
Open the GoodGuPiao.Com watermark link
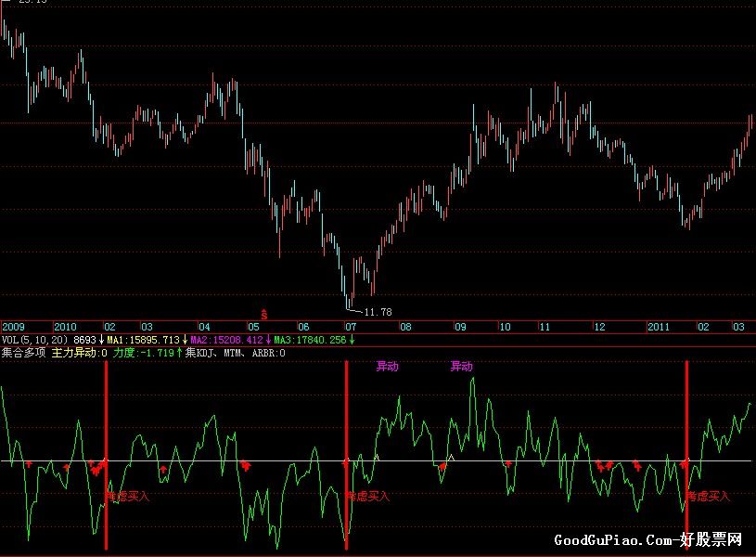(648, 540)
